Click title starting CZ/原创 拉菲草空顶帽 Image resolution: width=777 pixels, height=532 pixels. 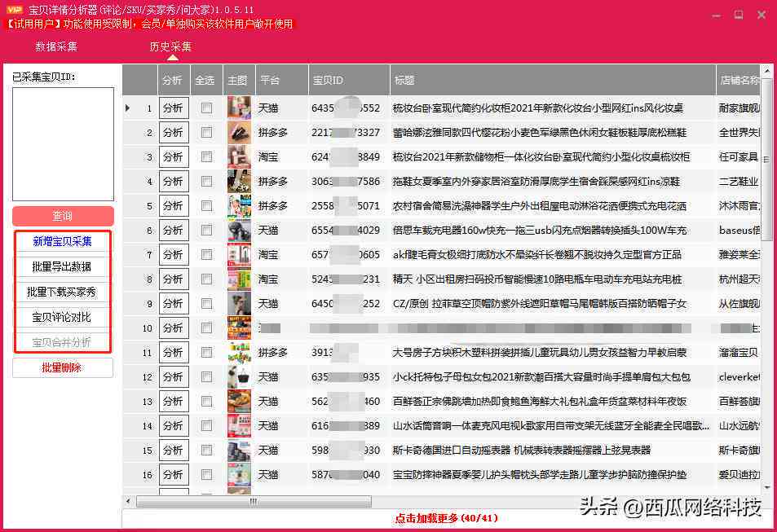(x=539, y=304)
